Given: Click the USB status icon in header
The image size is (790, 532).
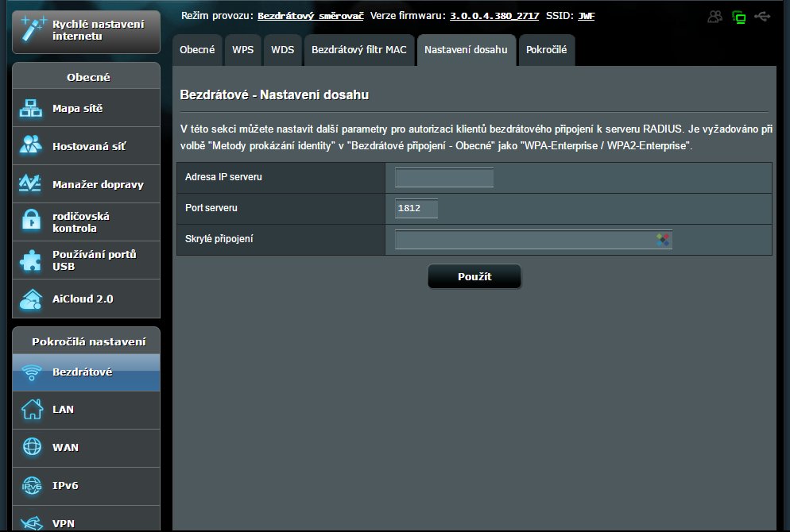Looking at the screenshot, I should pyautogui.click(x=762, y=17).
